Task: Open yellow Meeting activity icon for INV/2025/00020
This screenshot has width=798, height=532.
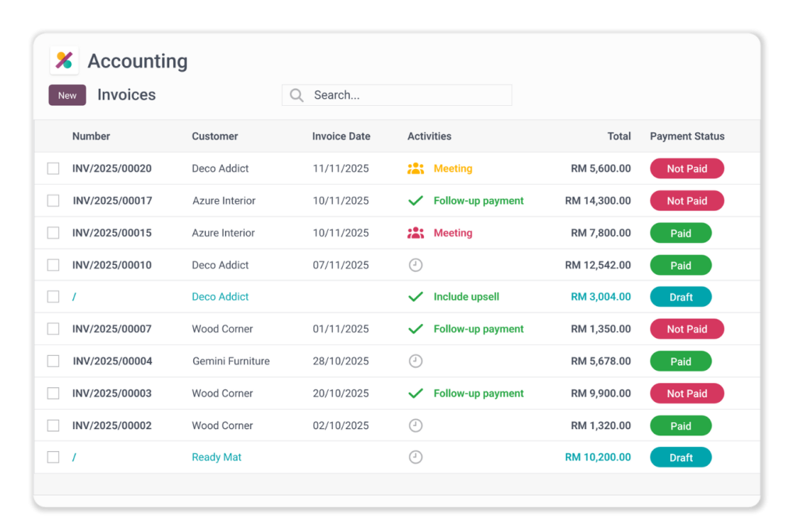Action: [415, 168]
